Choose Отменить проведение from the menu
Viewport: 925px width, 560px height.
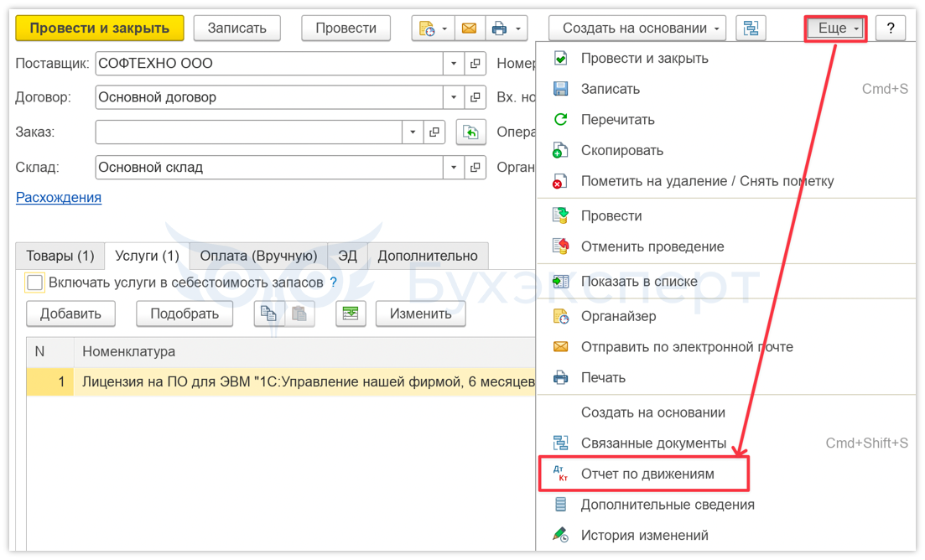[x=652, y=246]
